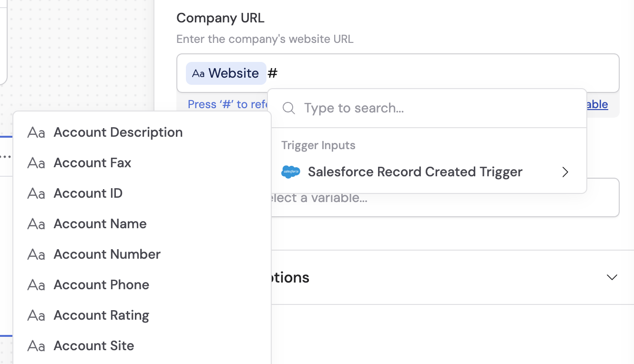Image resolution: width=634 pixels, height=364 pixels.
Task: Click the magnifying glass search icon
Action: [x=288, y=108]
